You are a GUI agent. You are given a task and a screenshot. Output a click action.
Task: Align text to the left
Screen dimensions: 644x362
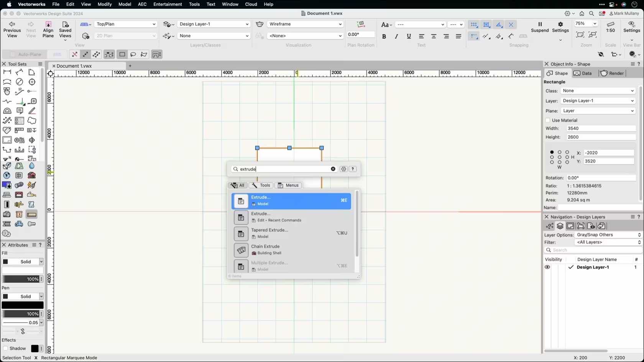421,36
